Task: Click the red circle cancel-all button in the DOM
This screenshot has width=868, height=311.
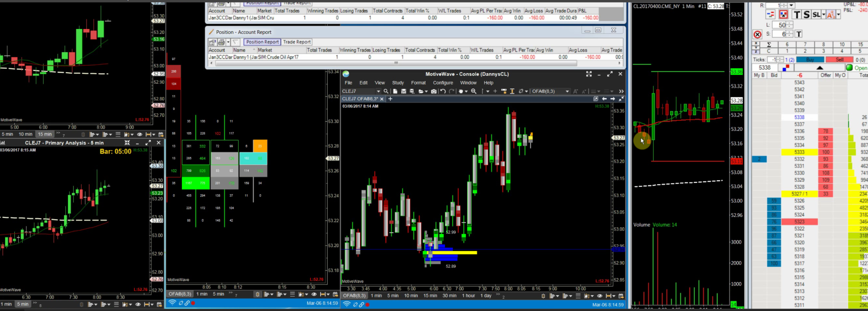Action: [x=757, y=35]
